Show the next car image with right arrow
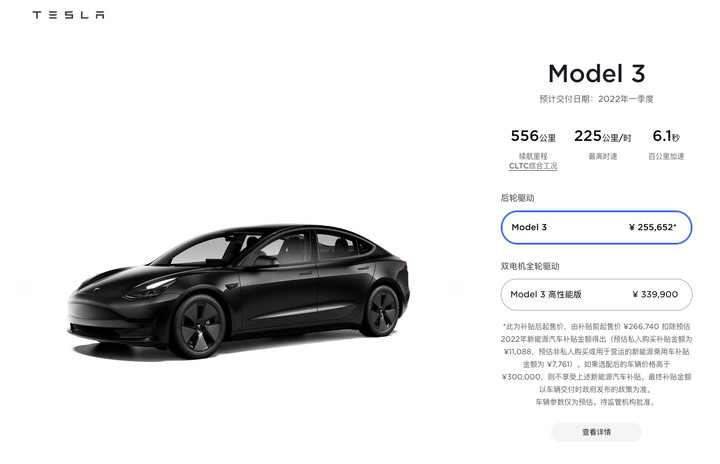720x464 pixels. click(458, 289)
